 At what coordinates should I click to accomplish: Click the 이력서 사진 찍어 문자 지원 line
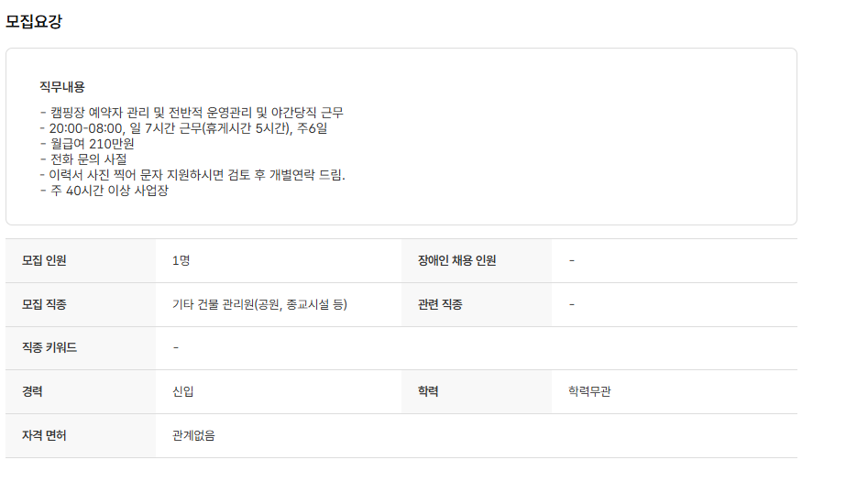192,175
